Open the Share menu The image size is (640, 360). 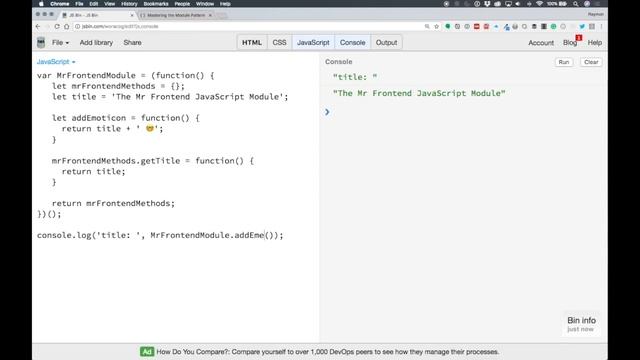click(x=132, y=42)
